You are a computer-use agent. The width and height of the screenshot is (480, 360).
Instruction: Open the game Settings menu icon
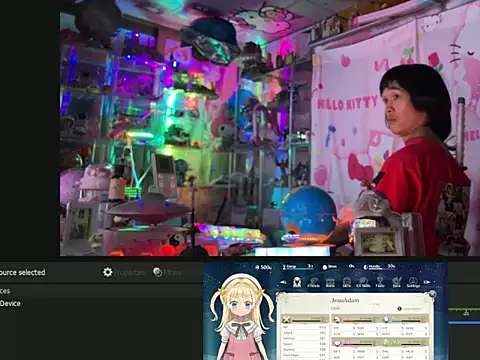tap(413, 282)
